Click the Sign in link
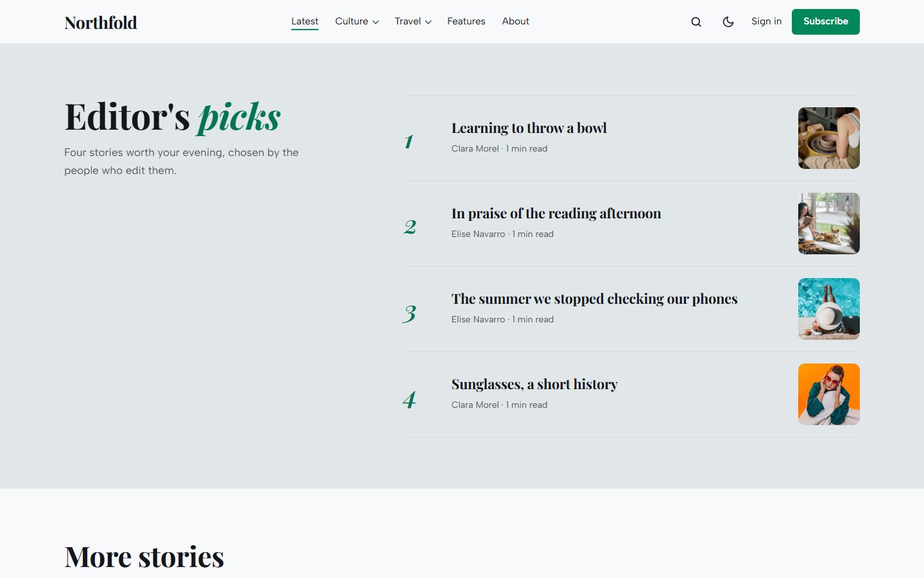The image size is (924, 578). pyautogui.click(x=766, y=21)
